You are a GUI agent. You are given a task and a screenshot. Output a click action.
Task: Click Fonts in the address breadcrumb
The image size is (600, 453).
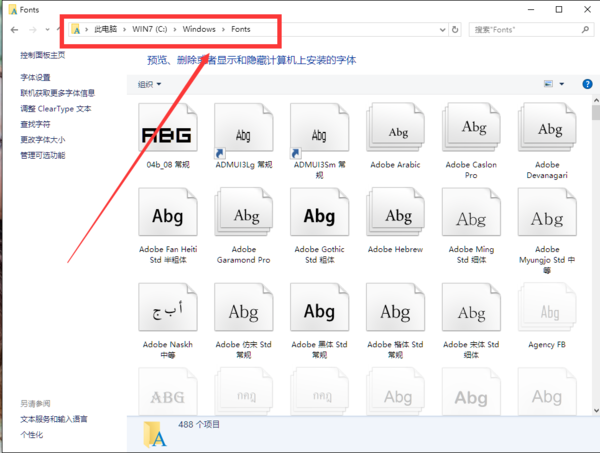click(x=241, y=29)
